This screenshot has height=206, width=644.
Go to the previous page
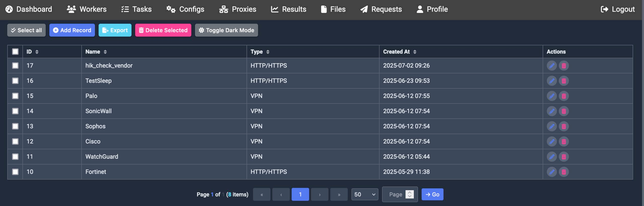281,194
